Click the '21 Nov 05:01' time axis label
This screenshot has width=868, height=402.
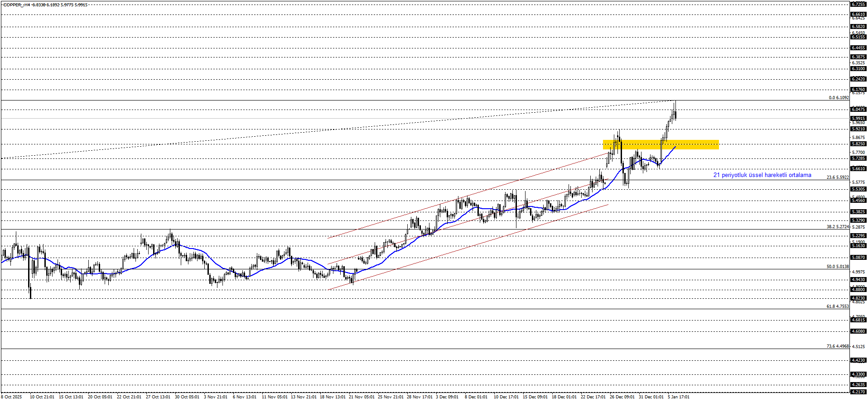coord(362,397)
